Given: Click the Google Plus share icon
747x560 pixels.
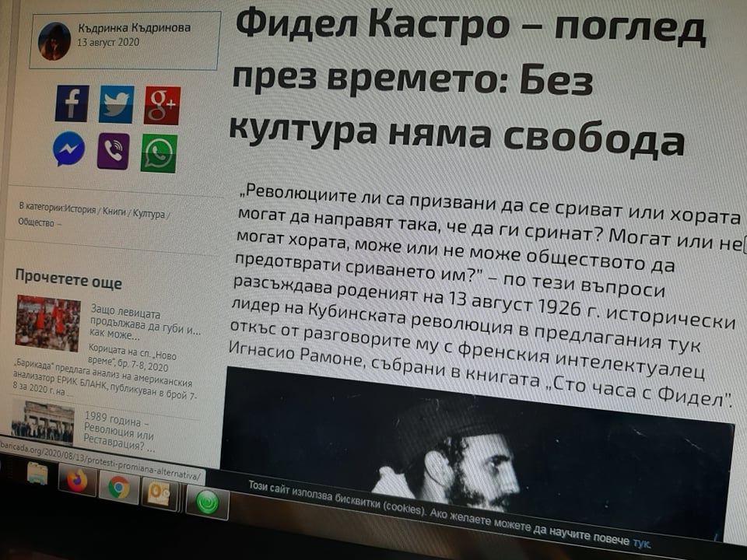Looking at the screenshot, I should (162, 105).
